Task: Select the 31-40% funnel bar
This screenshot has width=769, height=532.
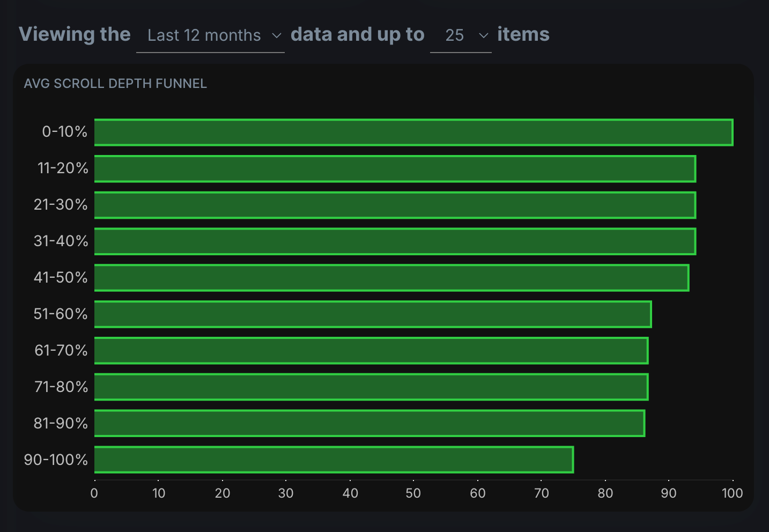Action: point(395,241)
